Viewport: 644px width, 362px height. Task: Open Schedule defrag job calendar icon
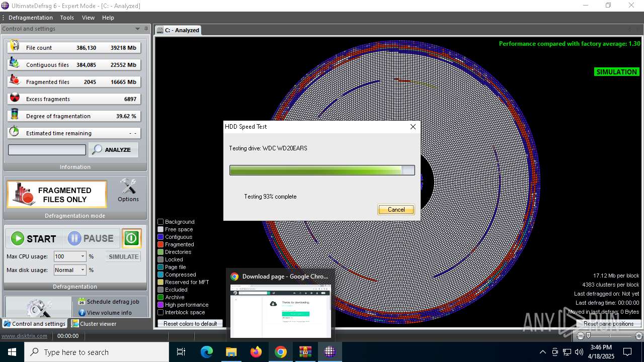pos(82,302)
